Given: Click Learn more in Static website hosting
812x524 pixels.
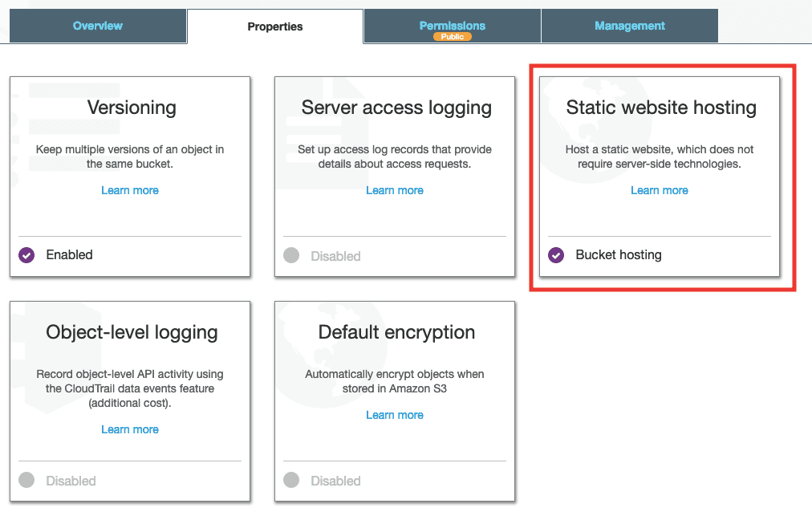Looking at the screenshot, I should coord(660,190).
